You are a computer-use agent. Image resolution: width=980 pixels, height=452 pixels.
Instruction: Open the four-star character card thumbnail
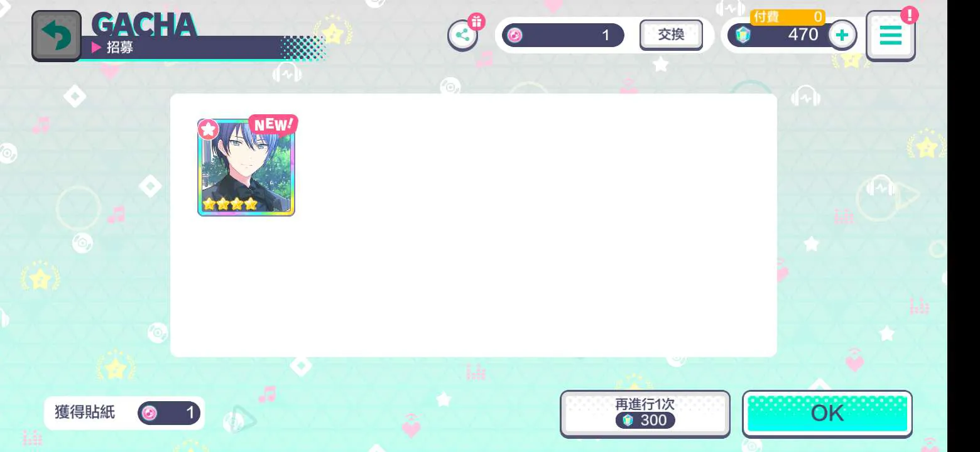(x=246, y=168)
